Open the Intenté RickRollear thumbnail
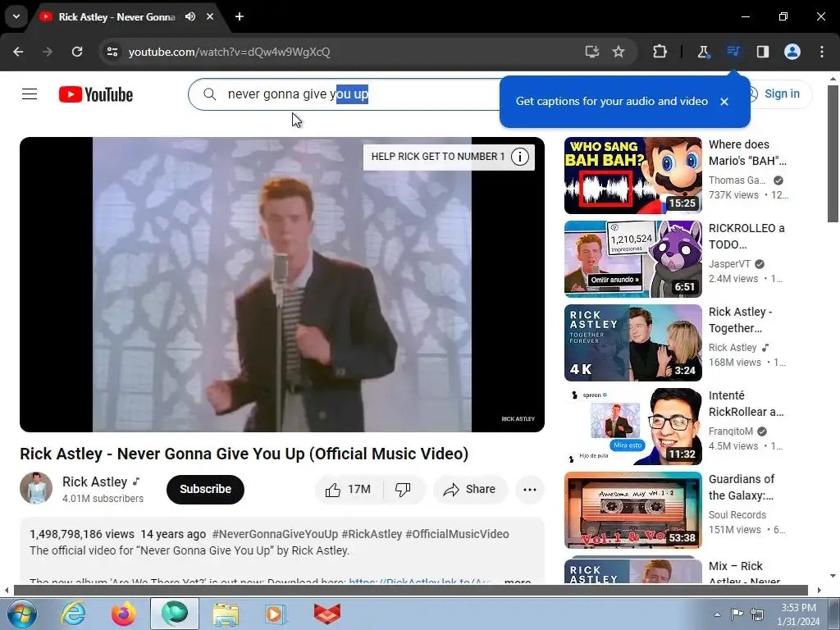 pos(632,427)
